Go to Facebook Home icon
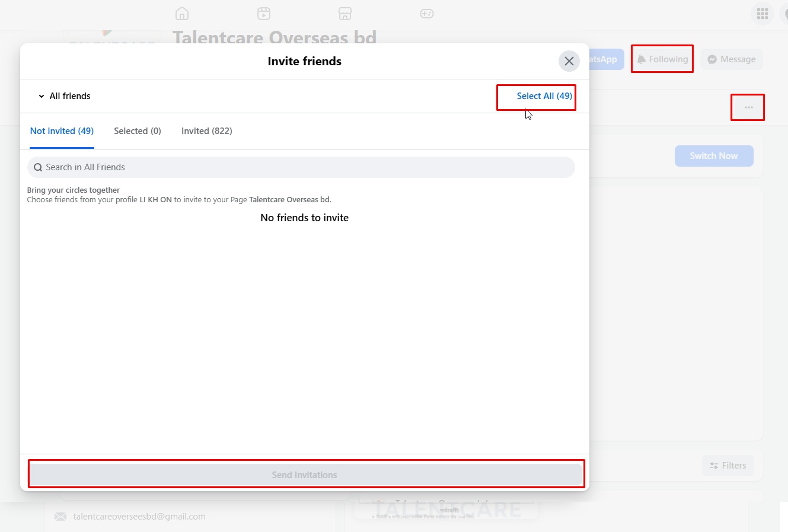 (x=182, y=14)
